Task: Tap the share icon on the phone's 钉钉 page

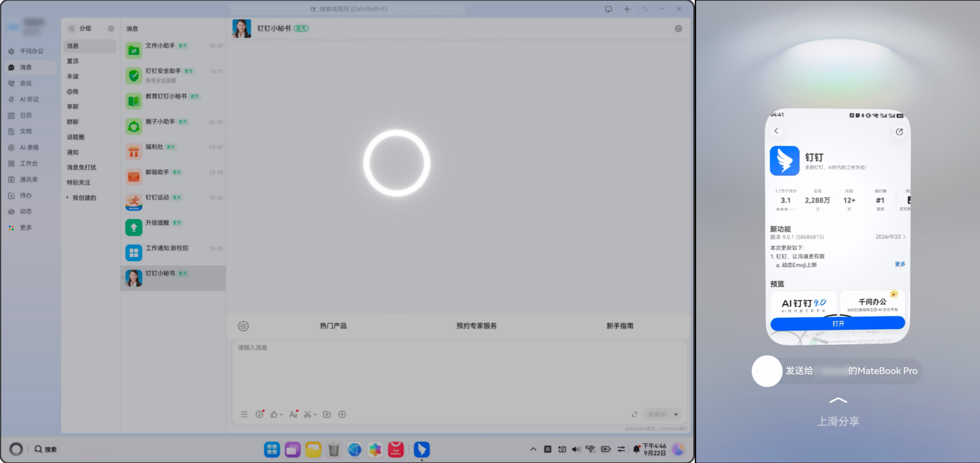Action: coord(899,132)
